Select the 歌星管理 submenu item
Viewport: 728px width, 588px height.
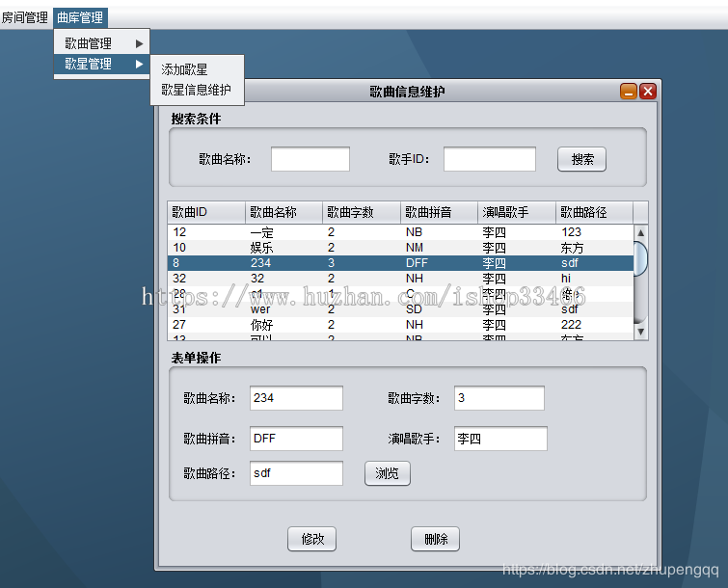click(x=101, y=64)
